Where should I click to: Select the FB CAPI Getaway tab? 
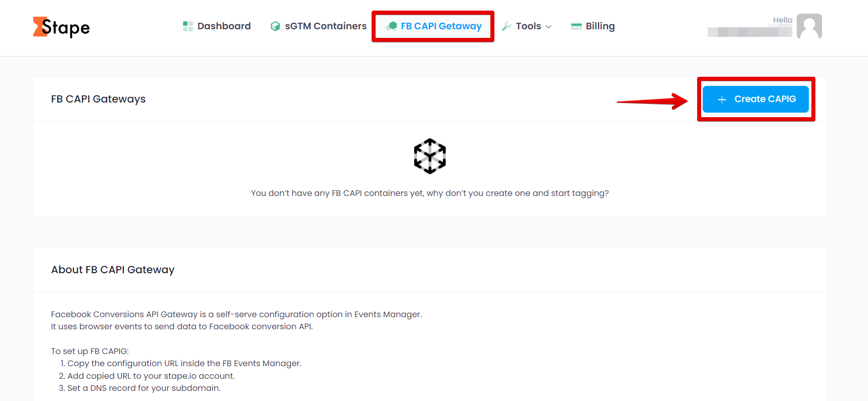pyautogui.click(x=433, y=26)
